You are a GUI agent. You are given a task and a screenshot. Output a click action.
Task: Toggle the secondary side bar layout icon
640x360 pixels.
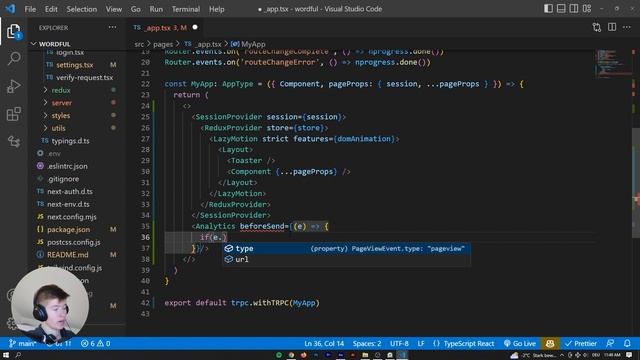click(573, 9)
